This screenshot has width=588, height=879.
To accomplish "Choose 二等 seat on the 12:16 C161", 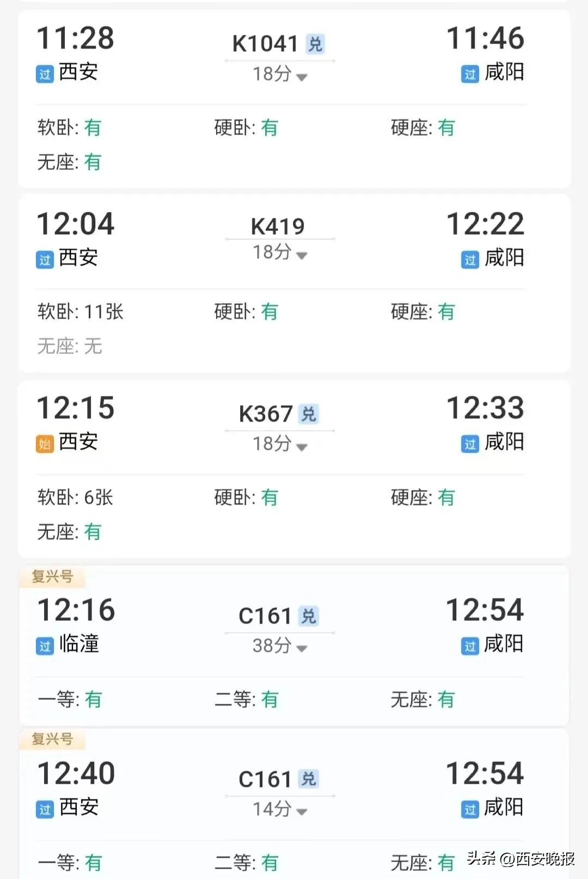I will [246, 699].
